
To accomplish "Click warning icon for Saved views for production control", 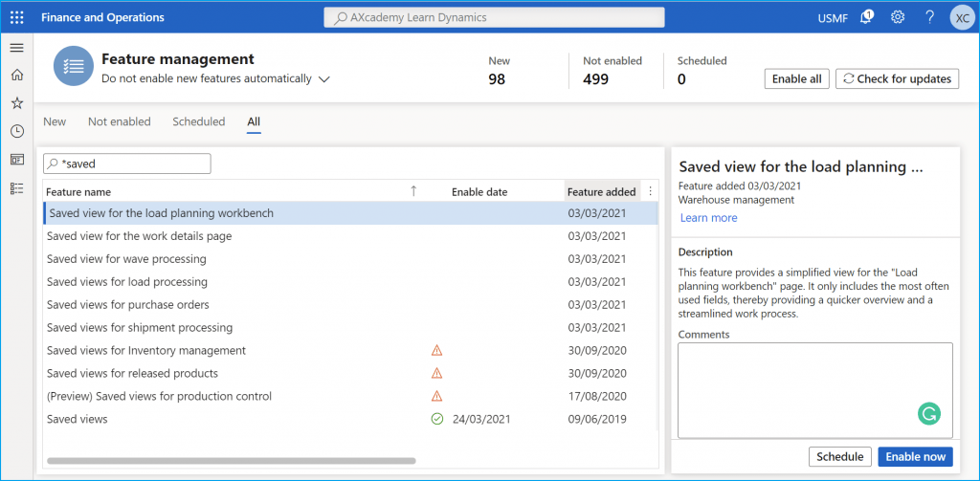I will coord(436,396).
